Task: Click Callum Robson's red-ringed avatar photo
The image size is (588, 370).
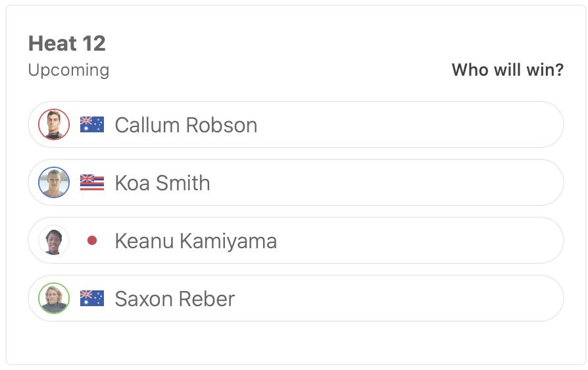Action: [54, 124]
